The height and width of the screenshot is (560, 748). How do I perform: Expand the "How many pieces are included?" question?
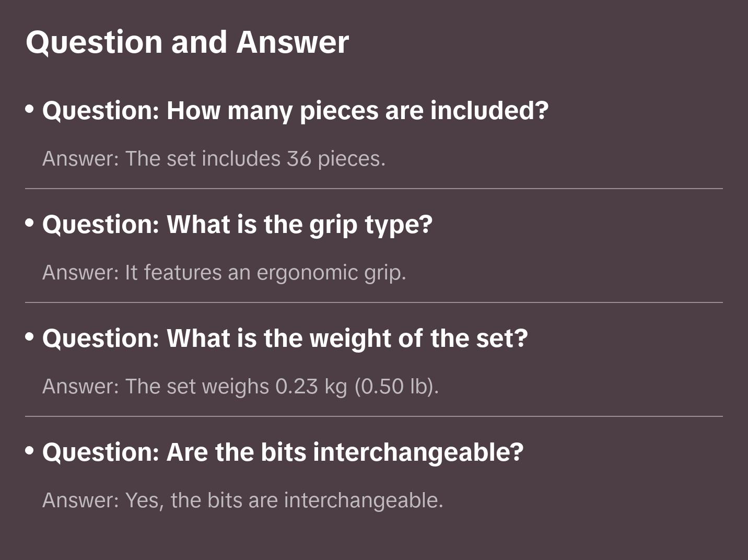point(295,111)
